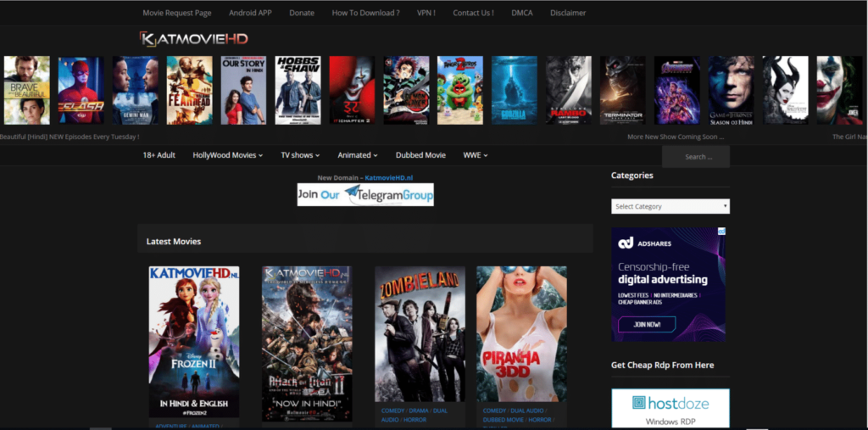Open the Attack on Titan II movie card

tap(307, 343)
